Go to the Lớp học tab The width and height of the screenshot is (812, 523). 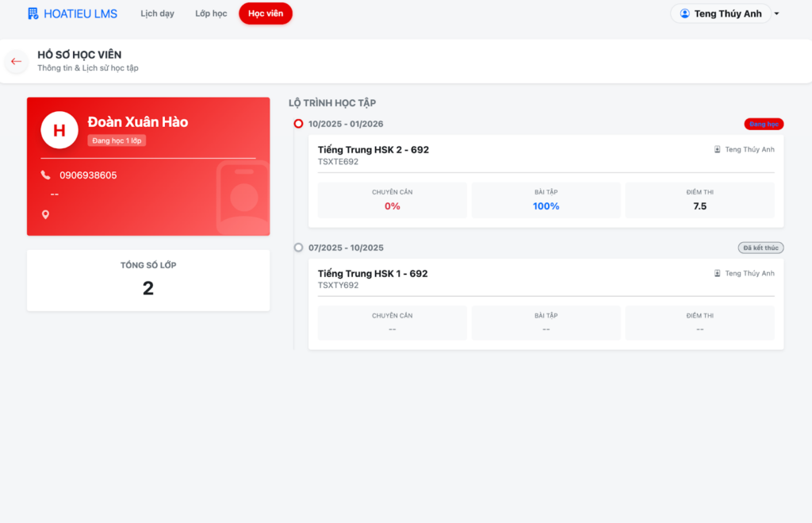(211, 13)
